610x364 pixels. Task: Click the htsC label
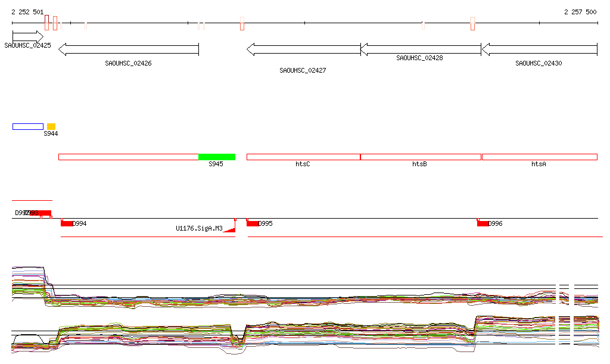(x=303, y=164)
